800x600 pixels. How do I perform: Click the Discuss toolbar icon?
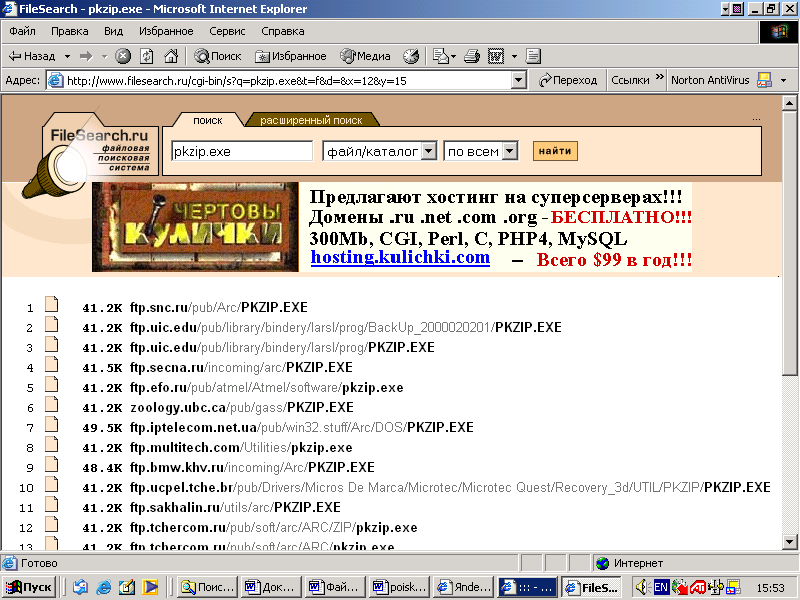click(x=533, y=56)
